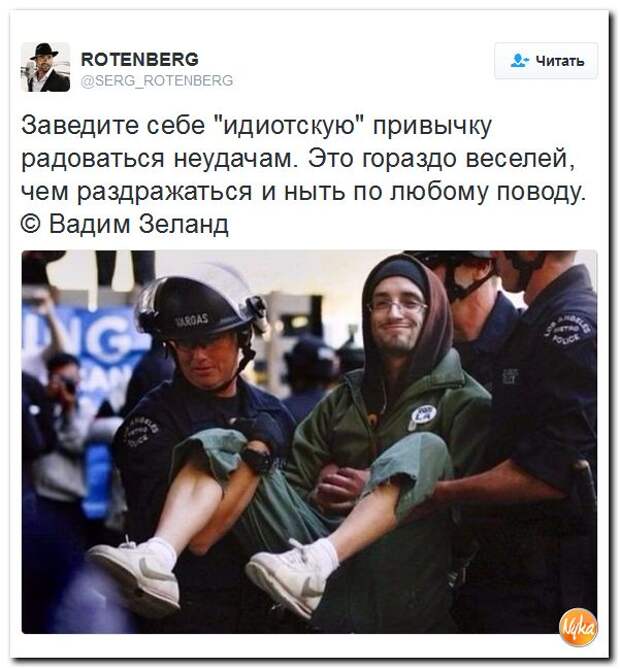Click the tweet line starting with Заведите
This screenshot has height=669, width=620.
[256, 125]
